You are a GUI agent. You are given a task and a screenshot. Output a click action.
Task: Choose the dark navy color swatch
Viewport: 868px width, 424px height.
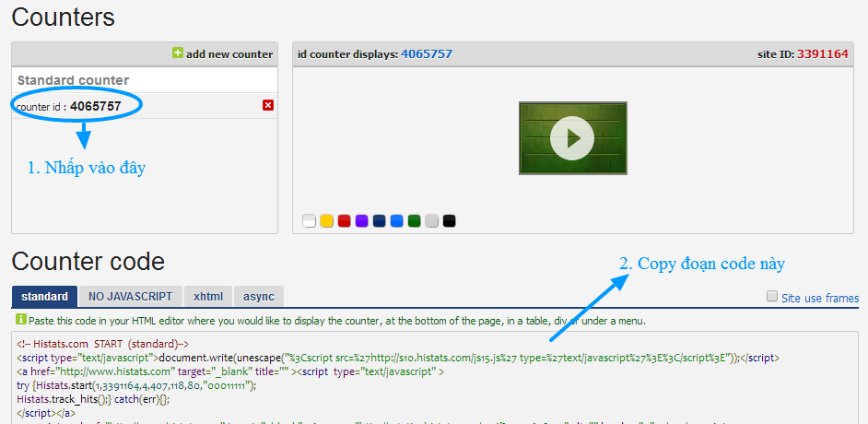pyautogui.click(x=379, y=221)
